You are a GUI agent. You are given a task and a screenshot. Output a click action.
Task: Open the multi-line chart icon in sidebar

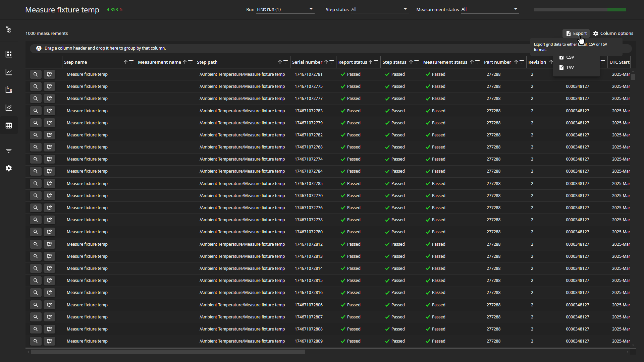[x=9, y=108]
